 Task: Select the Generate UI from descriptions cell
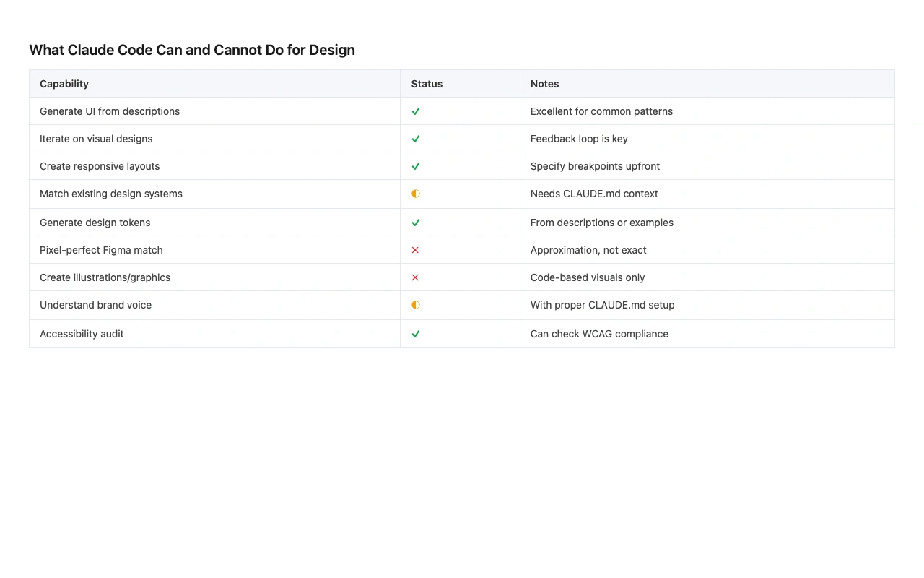[x=215, y=111]
